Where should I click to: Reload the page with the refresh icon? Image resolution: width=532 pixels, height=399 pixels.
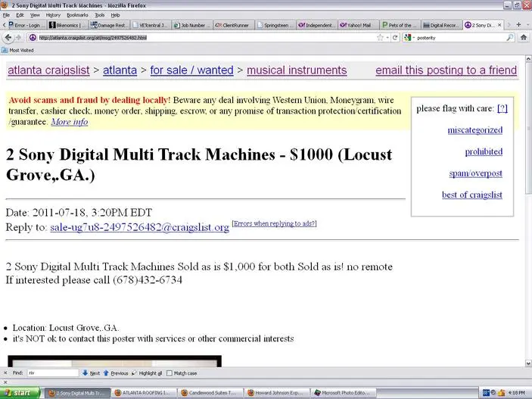(x=394, y=37)
